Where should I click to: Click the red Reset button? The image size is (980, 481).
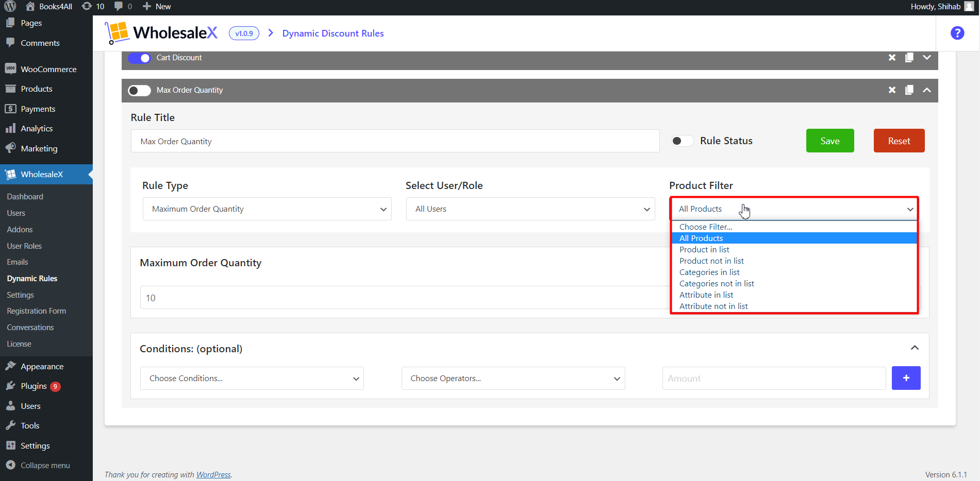[899, 141]
